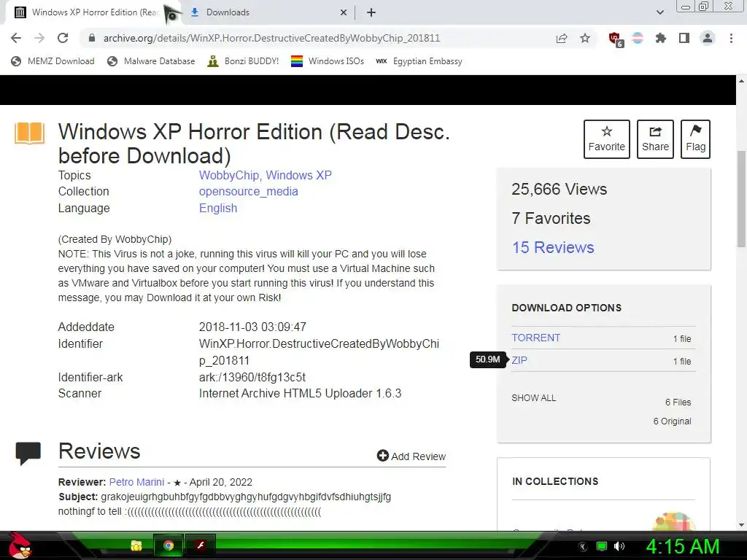Open the Chrome three-dot menu
This screenshot has height=560, width=747.
click(x=731, y=38)
